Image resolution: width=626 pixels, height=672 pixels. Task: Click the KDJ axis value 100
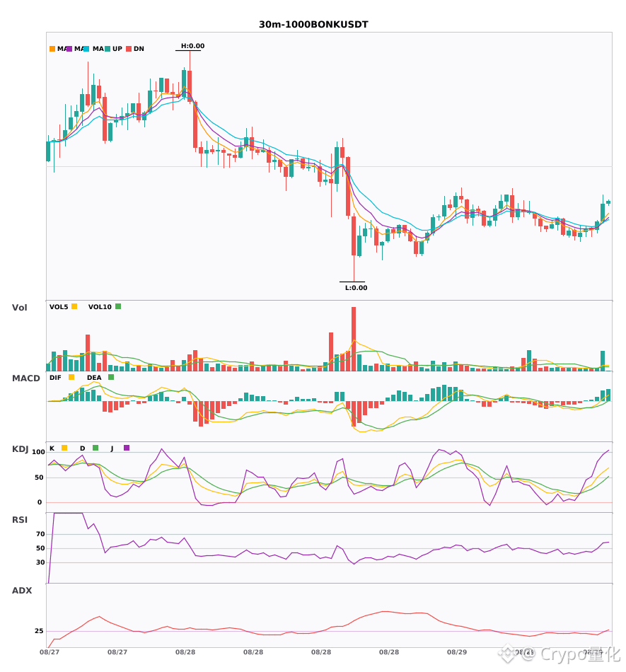(38, 452)
